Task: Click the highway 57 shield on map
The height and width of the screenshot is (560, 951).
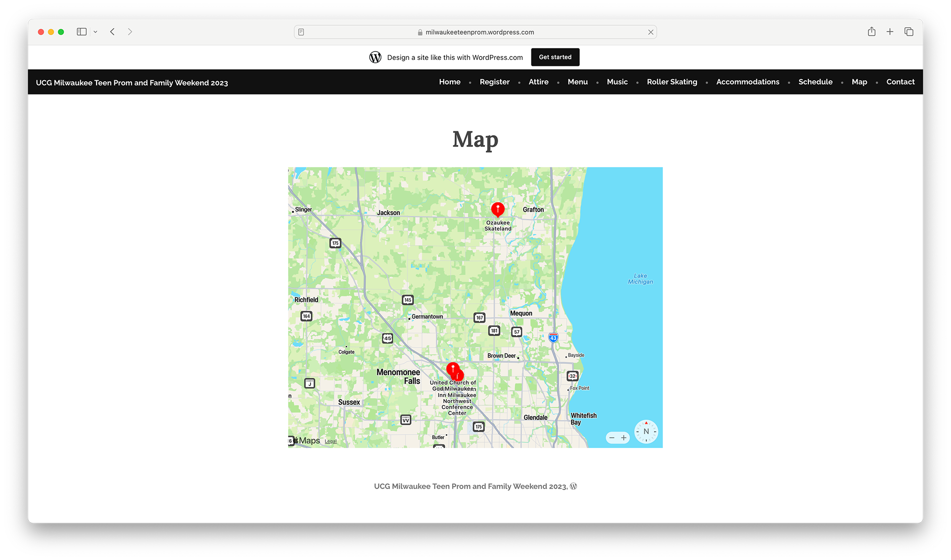Action: (x=517, y=332)
